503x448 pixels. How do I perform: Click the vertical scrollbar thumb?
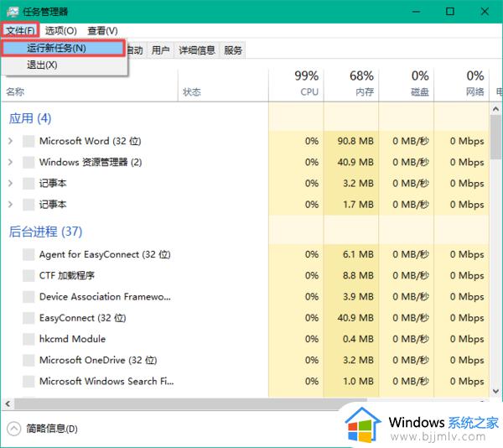click(495, 137)
